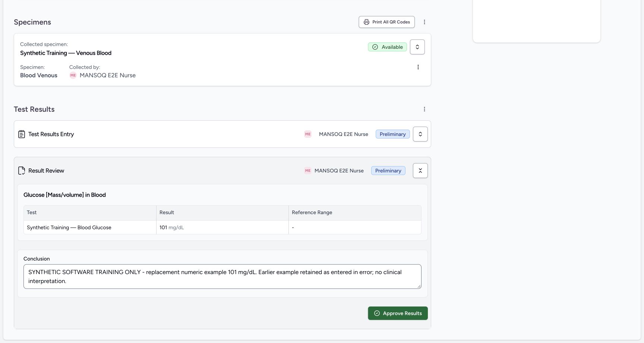Click the Test Results Entry clipboard icon

[x=22, y=134]
